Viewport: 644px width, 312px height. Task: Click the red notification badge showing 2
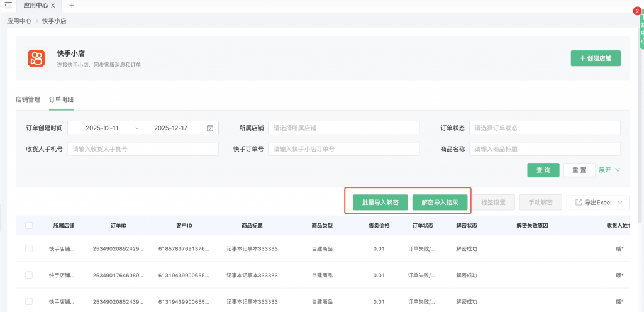point(636,11)
